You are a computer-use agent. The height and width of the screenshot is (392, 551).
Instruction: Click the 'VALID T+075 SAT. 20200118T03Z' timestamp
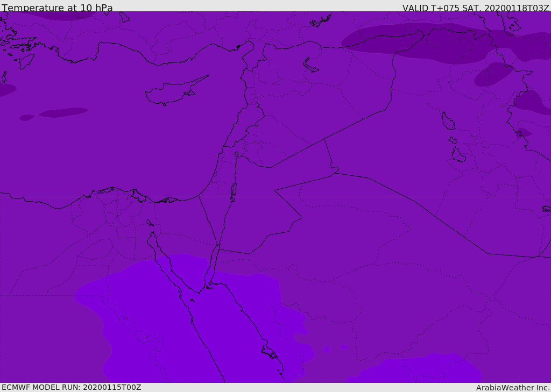[476, 8]
